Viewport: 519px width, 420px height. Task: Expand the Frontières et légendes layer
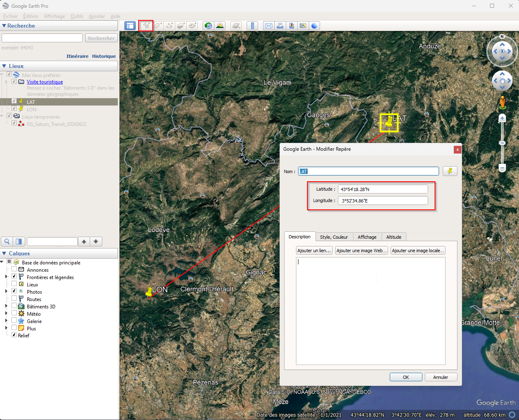[6, 277]
